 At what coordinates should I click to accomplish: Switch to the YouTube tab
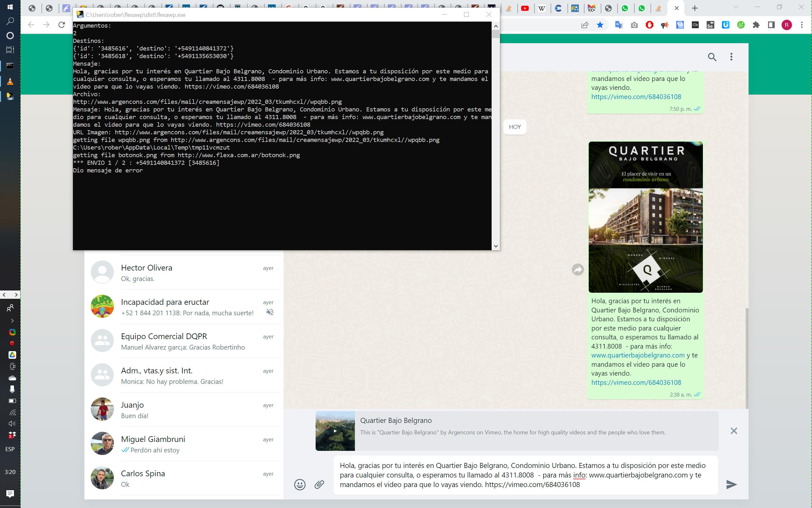[x=525, y=8]
